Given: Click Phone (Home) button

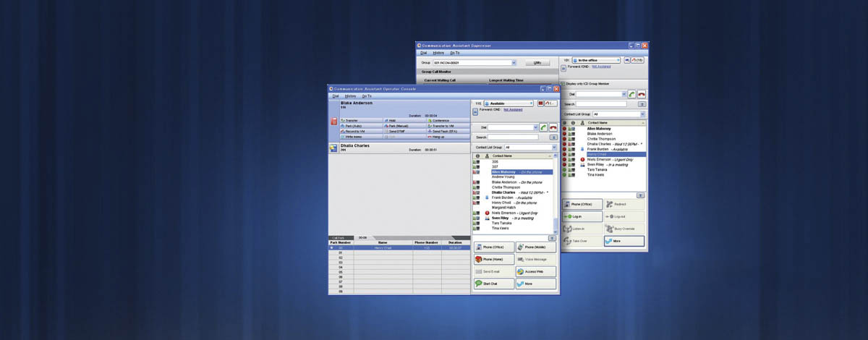Looking at the screenshot, I should [494, 259].
